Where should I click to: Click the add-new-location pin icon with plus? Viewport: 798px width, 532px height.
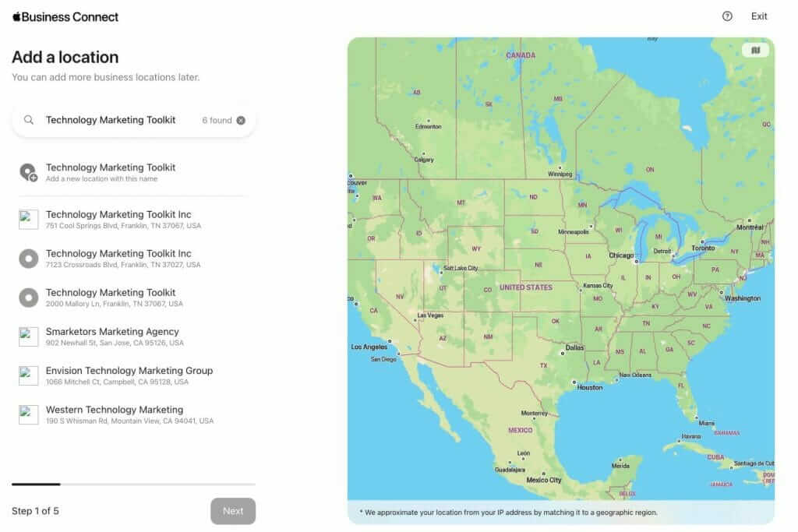(28, 172)
